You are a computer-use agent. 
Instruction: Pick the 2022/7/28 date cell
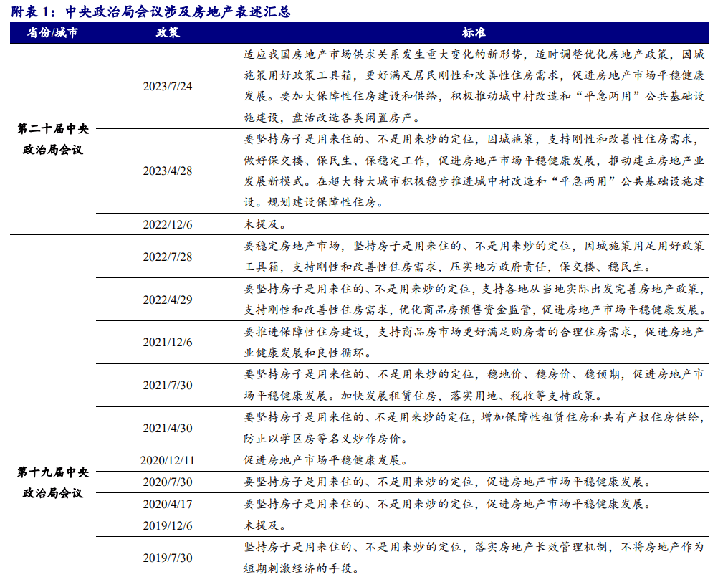(168, 256)
